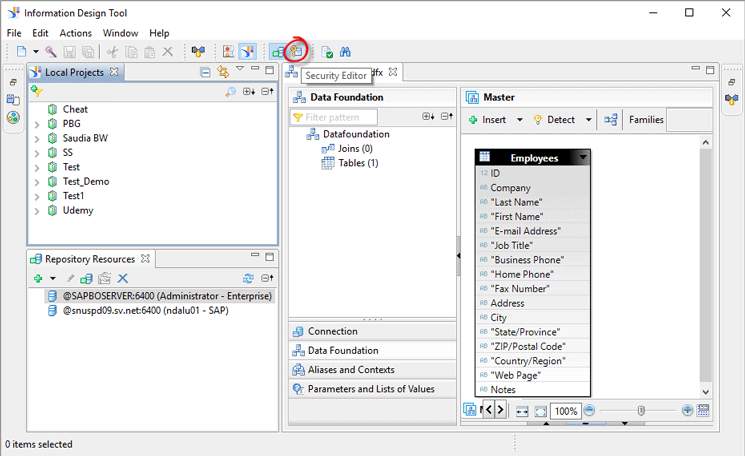Image resolution: width=745 pixels, height=456 pixels.
Task: Click the zoom in plus icon
Action: click(x=687, y=411)
